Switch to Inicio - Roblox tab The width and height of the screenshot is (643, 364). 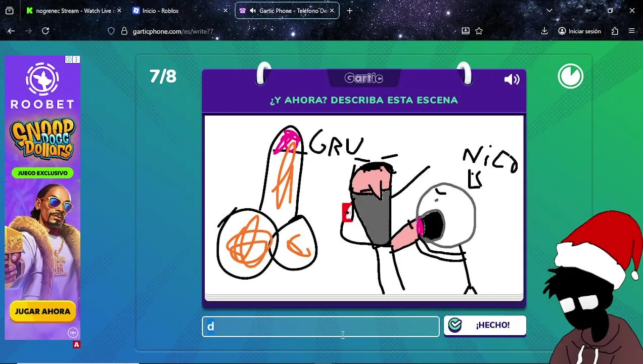(x=180, y=11)
